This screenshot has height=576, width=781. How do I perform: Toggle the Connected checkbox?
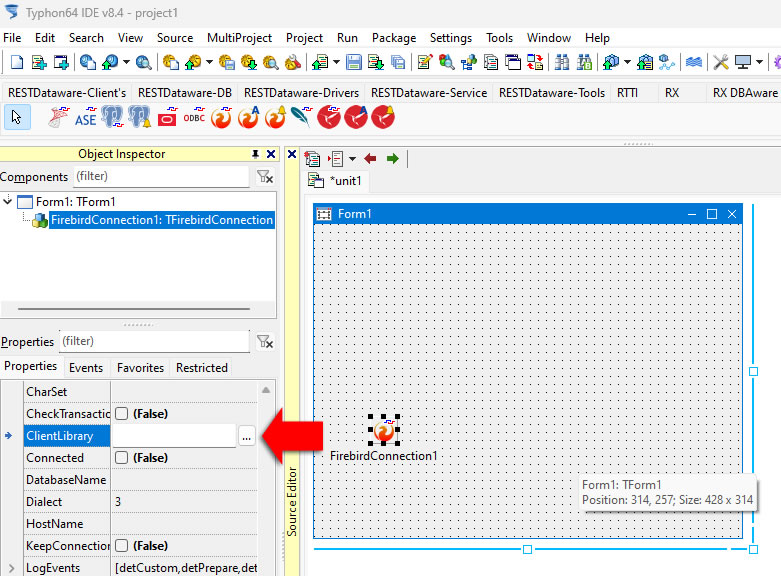(122, 457)
